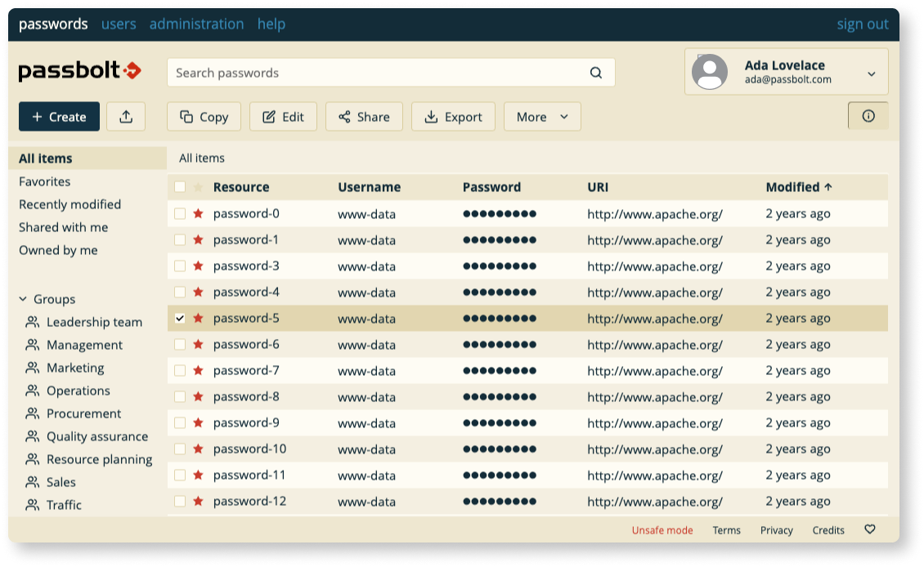Click the Create button

(59, 117)
